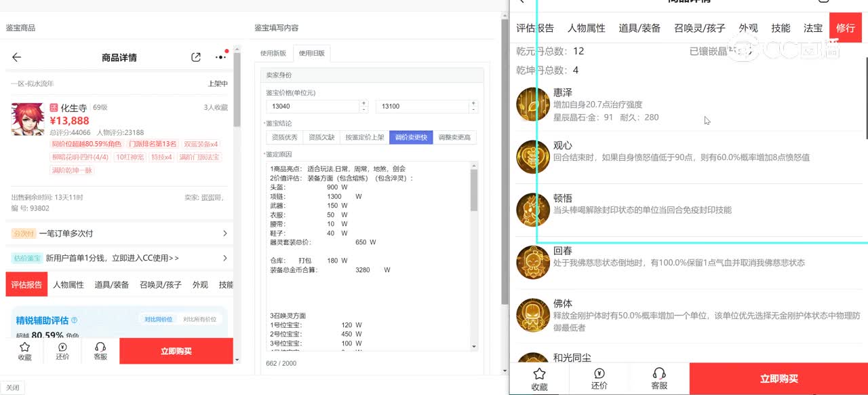Click the 还价 icon in left panel

(x=62, y=347)
